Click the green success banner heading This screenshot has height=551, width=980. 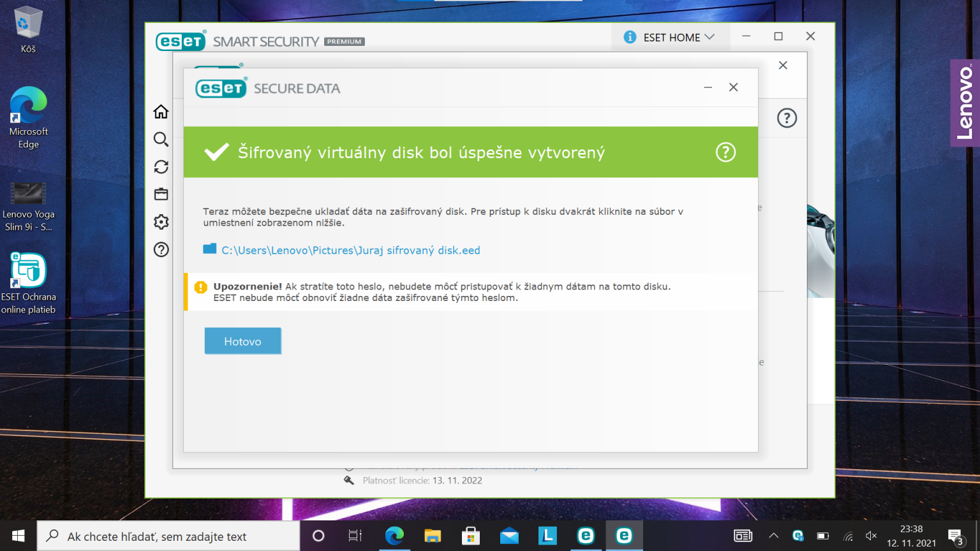click(421, 152)
